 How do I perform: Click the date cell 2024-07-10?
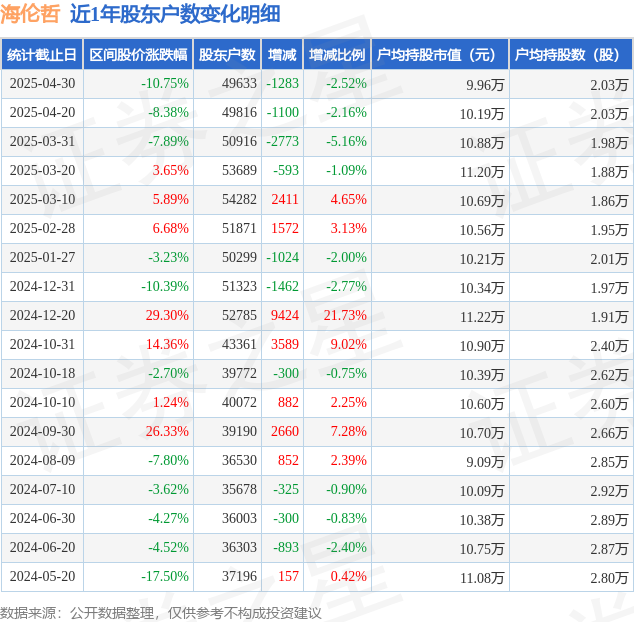click(x=42, y=489)
